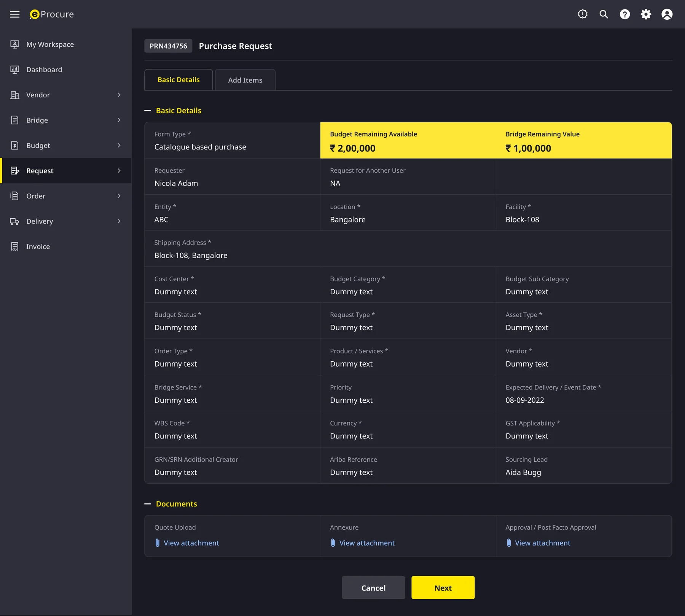Open the settings gear icon

646,14
